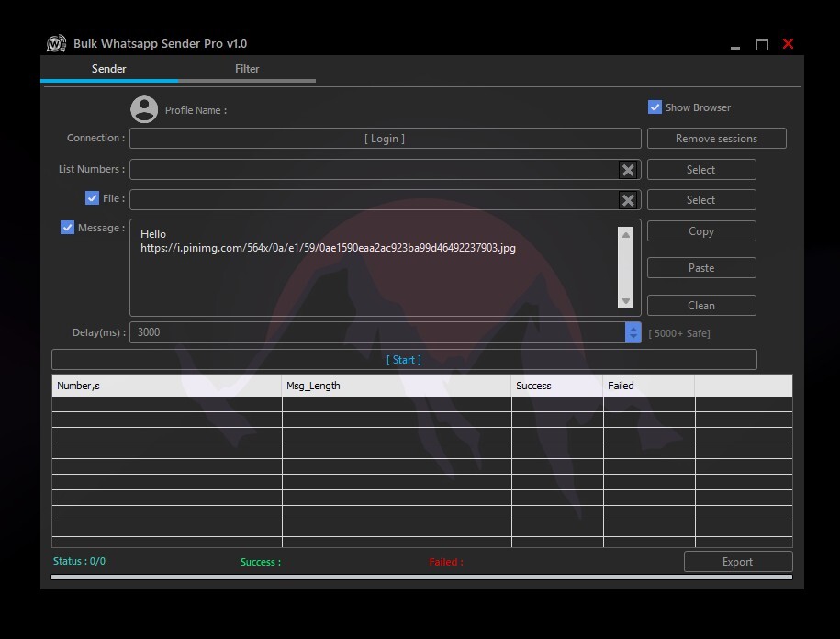840x639 pixels.
Task: Close the window with red X
Action: coord(788,43)
